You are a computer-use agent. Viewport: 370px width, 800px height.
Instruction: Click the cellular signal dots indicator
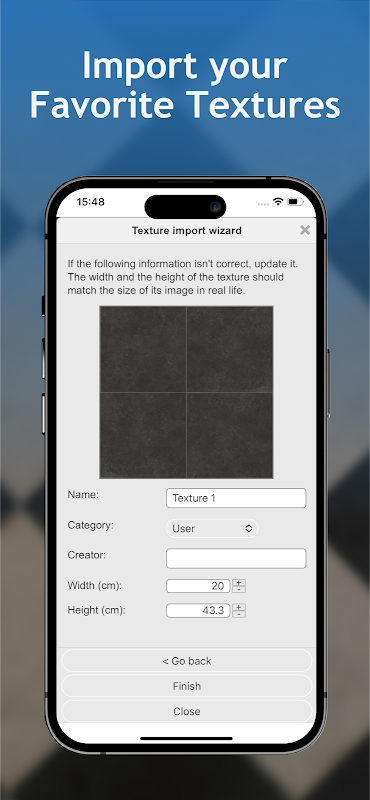point(263,204)
